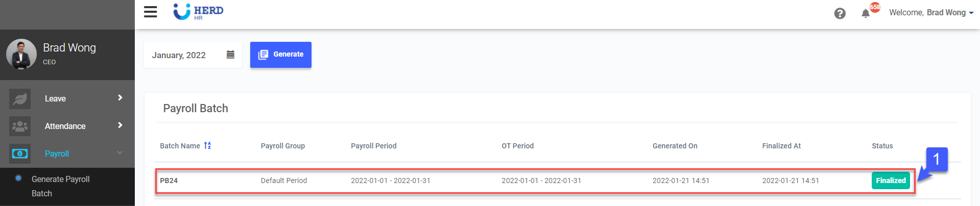Open the notifications bell
Screen dimensions: 980x206
[x=866, y=13]
